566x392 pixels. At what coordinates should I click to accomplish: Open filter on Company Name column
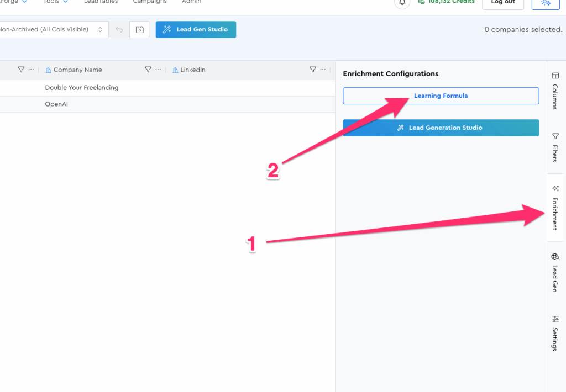tap(148, 70)
